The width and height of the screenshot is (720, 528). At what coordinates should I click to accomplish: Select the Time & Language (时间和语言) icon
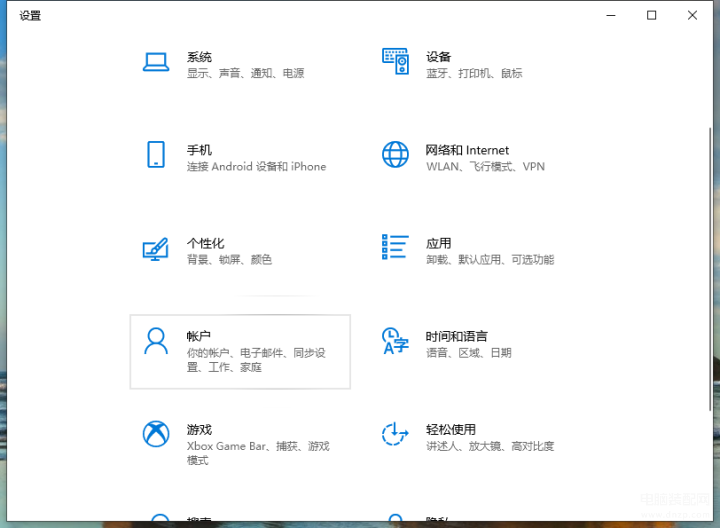[395, 341]
